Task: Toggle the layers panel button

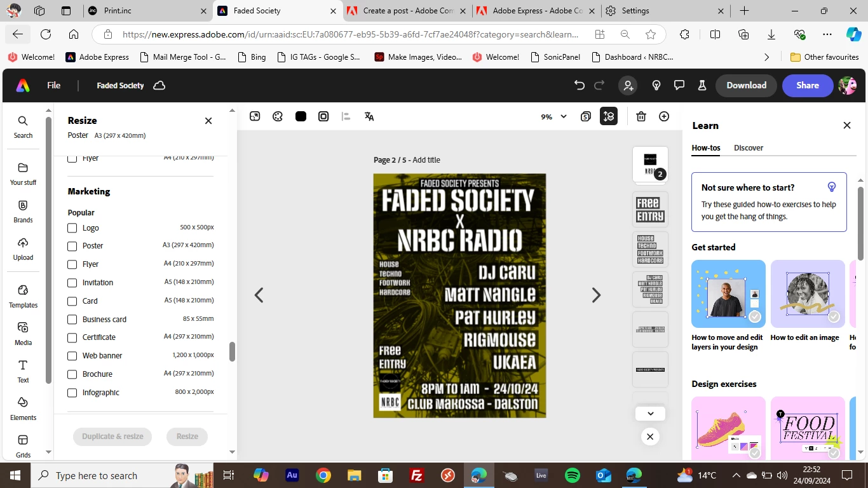Action: (x=609, y=116)
